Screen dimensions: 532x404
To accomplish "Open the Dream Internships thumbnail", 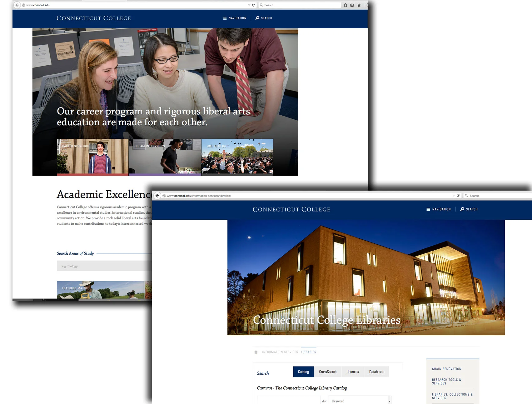I will point(165,157).
